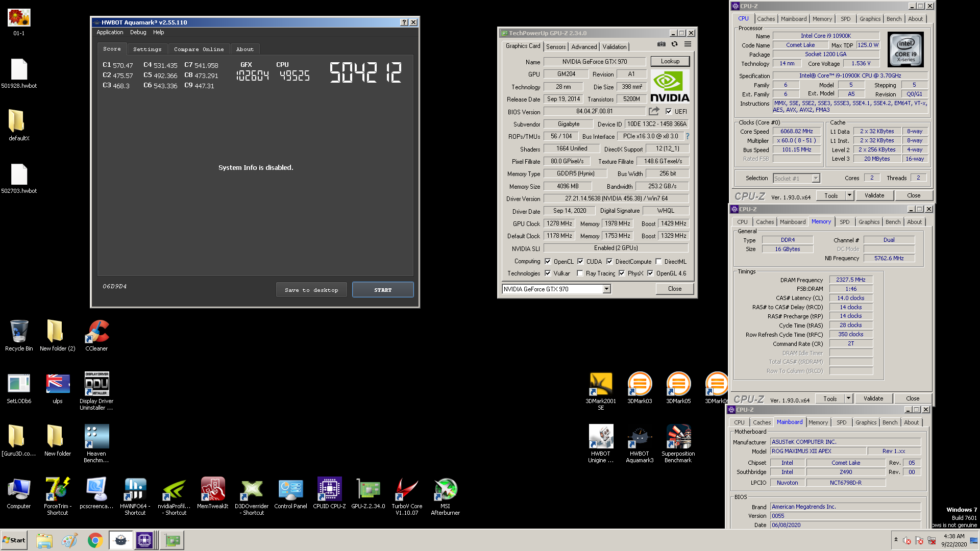Screen dimensions: 980x551
Task: Open the MSI Afterburner desktop shortcut
Action: pyautogui.click(x=446, y=496)
